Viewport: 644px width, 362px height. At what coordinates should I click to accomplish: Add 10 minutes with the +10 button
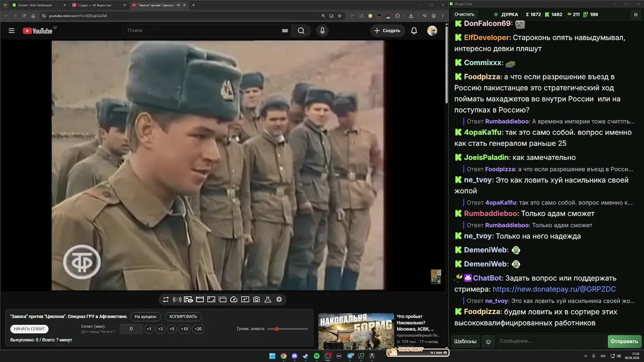185,329
